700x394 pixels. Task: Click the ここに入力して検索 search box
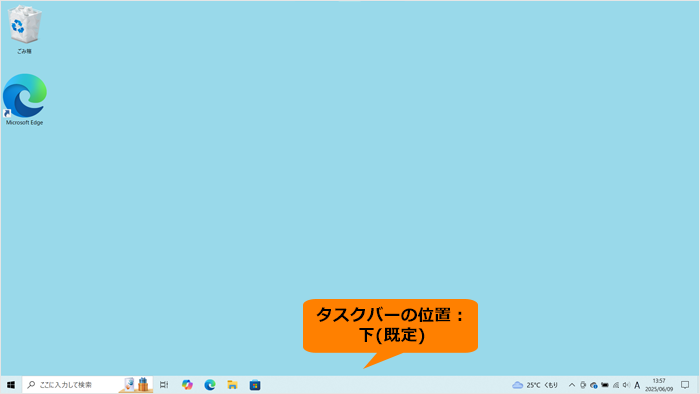(88, 385)
